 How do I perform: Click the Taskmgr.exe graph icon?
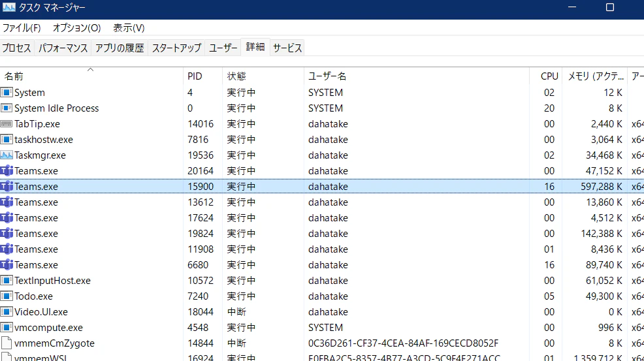tap(7, 155)
